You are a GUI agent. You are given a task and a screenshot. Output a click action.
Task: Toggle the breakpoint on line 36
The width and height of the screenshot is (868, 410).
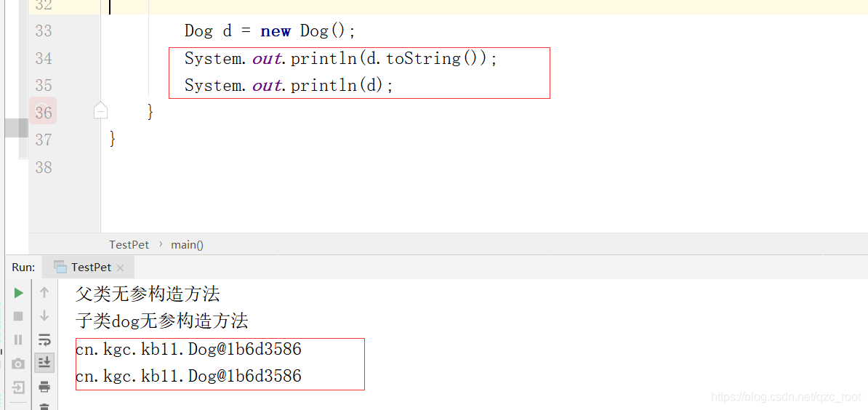point(43,110)
